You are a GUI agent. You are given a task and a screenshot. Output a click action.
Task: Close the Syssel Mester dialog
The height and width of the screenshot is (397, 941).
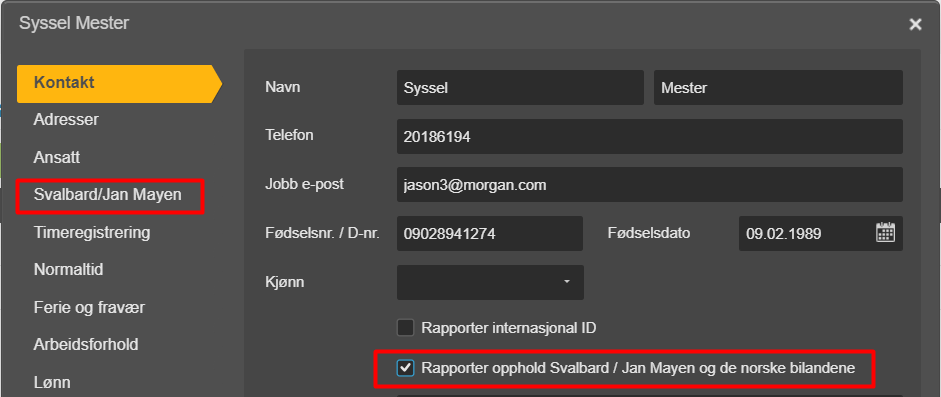coord(915,25)
